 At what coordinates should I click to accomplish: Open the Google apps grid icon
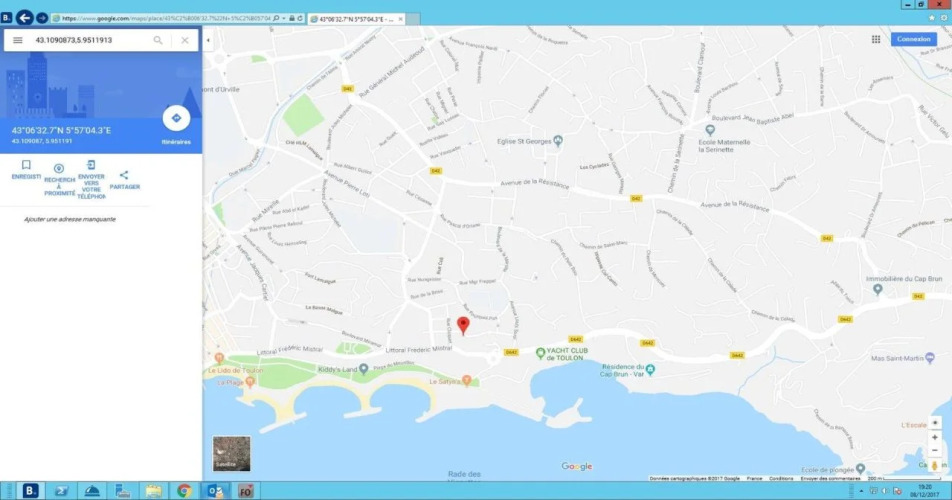(876, 39)
